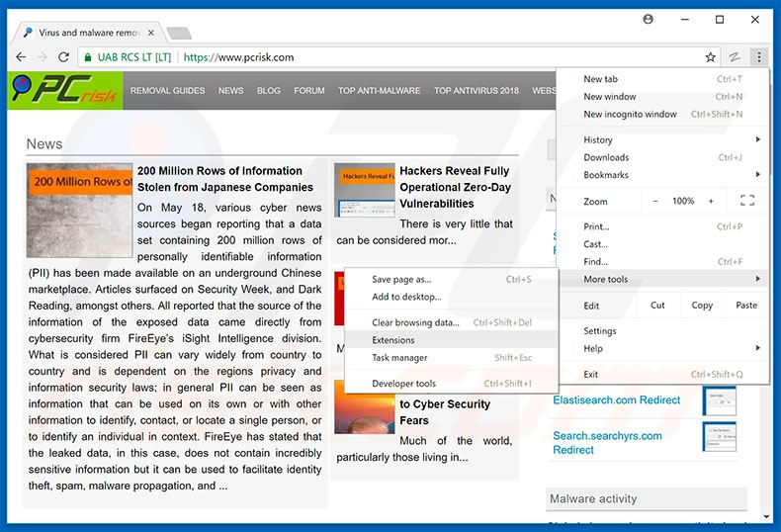Image resolution: width=781 pixels, height=532 pixels.
Task: Select Extensions from More tools submenu
Action: click(x=393, y=340)
